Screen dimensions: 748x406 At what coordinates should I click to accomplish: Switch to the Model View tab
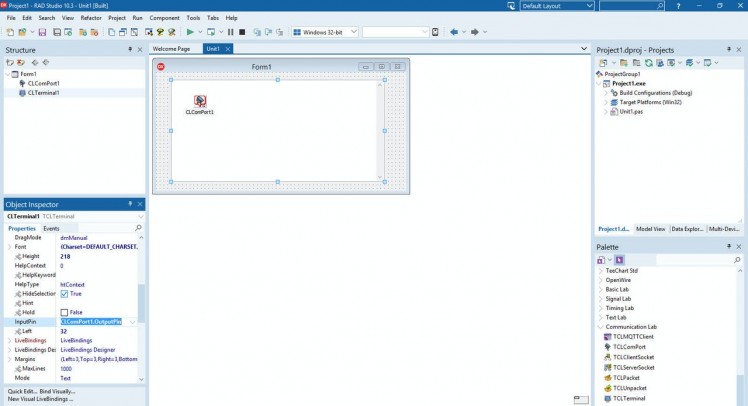[650, 229]
